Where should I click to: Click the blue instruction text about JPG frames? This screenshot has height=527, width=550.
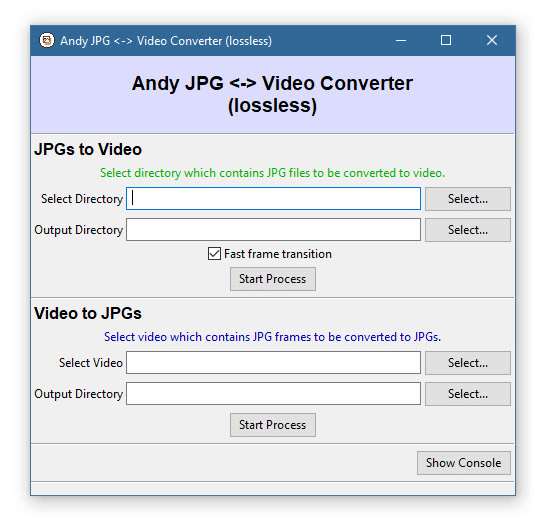[273, 337]
